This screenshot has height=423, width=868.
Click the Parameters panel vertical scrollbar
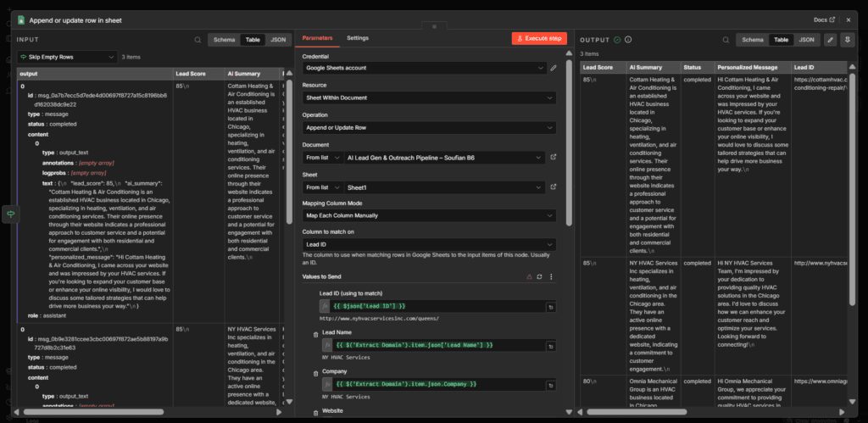click(569, 142)
